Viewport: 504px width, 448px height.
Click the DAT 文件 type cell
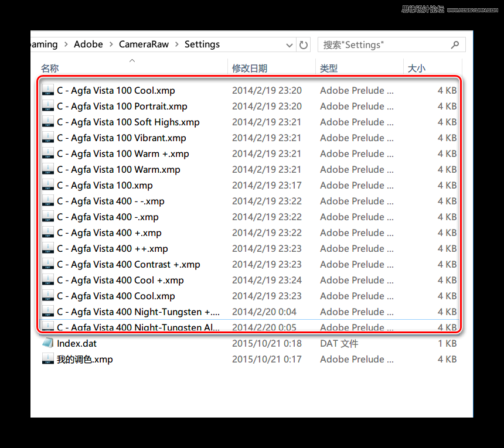click(x=339, y=343)
